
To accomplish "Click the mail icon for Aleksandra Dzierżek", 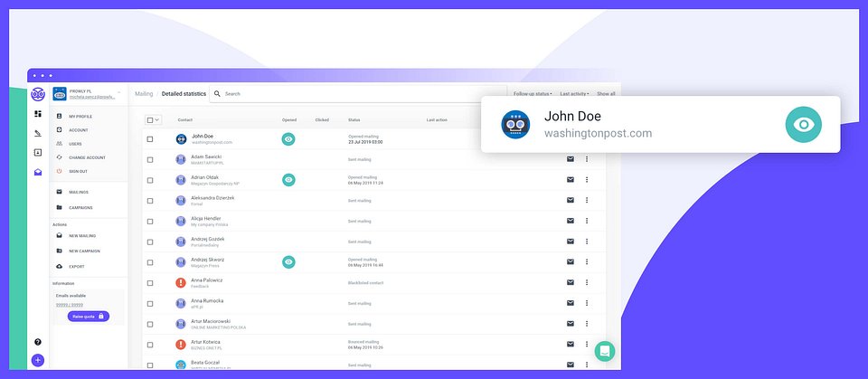I will (x=571, y=200).
